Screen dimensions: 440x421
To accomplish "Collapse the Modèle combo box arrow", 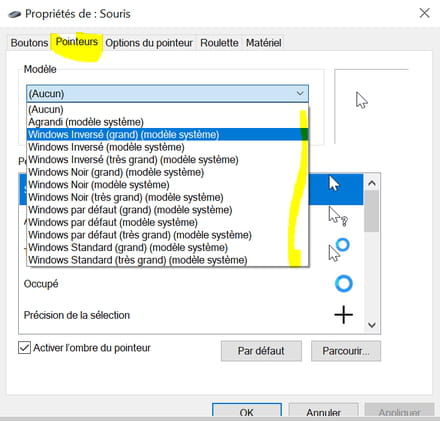I will coord(300,93).
